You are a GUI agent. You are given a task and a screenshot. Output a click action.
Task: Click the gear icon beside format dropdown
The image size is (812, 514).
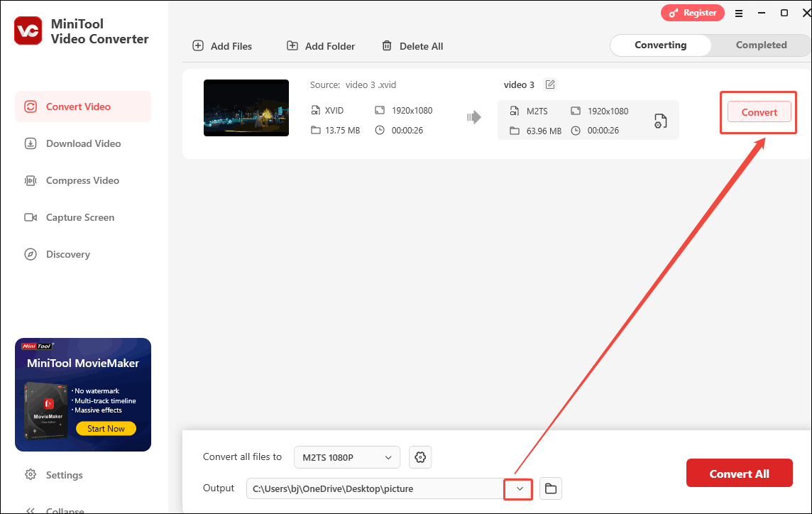tap(420, 457)
